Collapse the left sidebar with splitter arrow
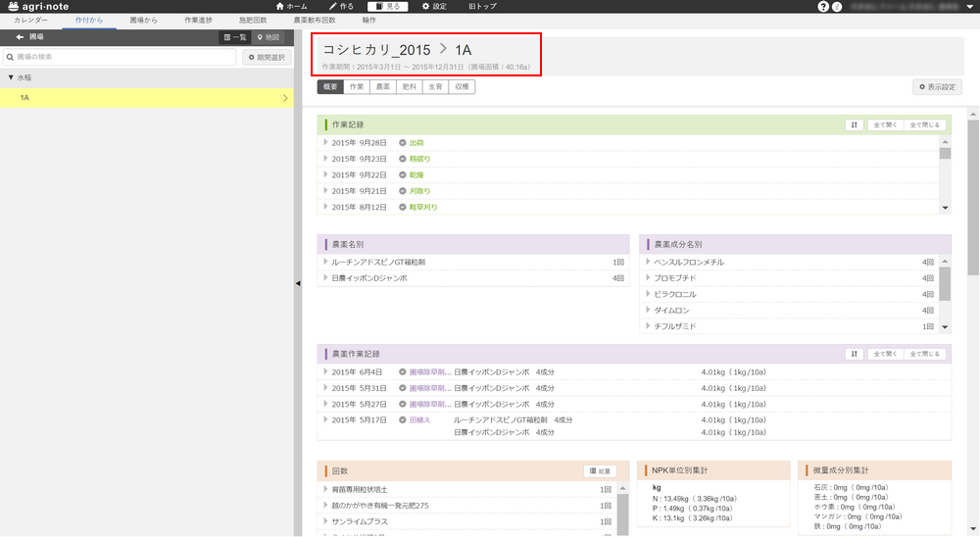 pos(298,283)
